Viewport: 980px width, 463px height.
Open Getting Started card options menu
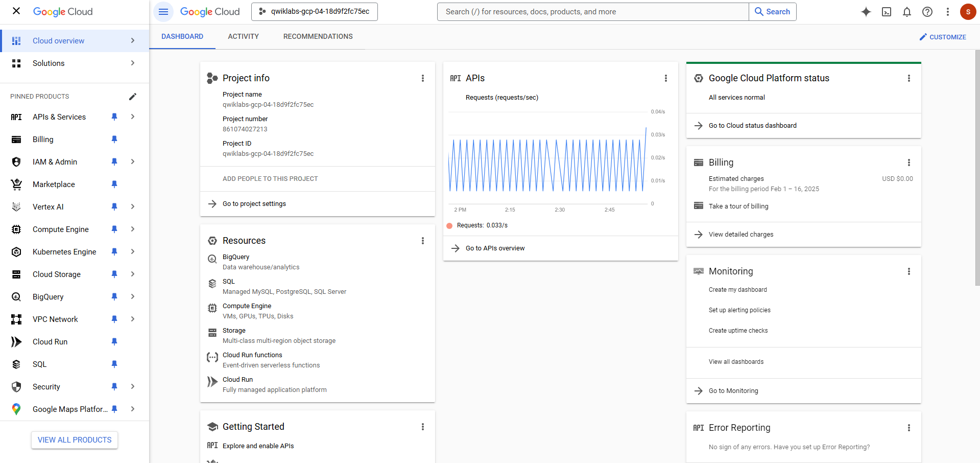coord(423,427)
